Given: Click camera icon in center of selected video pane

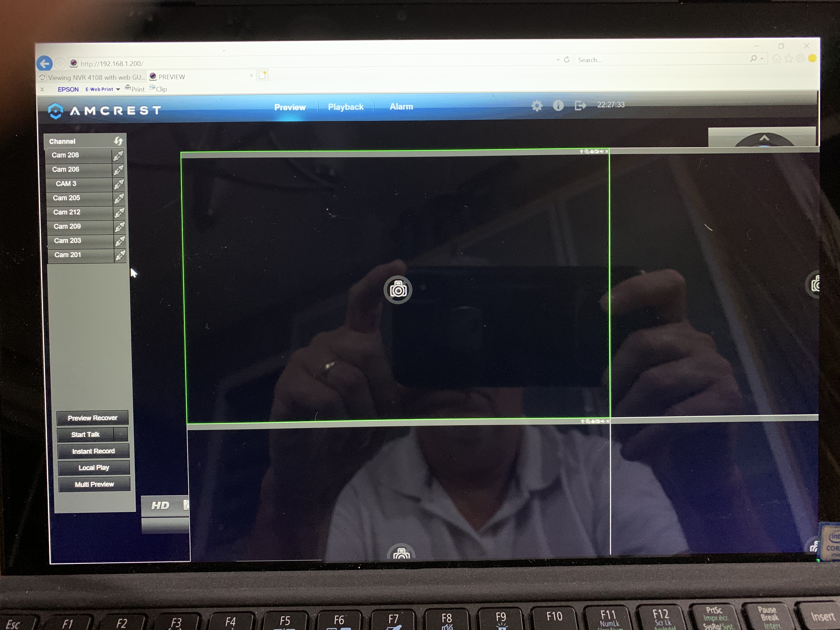Looking at the screenshot, I should 397,290.
